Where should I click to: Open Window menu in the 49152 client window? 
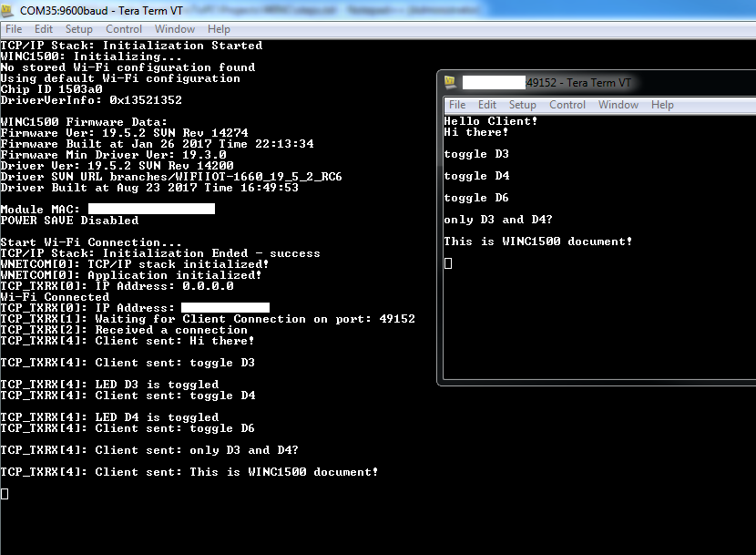(x=618, y=105)
